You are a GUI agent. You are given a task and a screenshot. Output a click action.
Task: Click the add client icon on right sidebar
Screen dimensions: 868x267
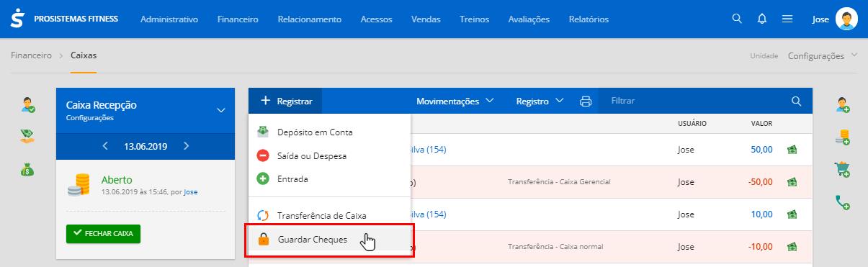[x=843, y=105]
